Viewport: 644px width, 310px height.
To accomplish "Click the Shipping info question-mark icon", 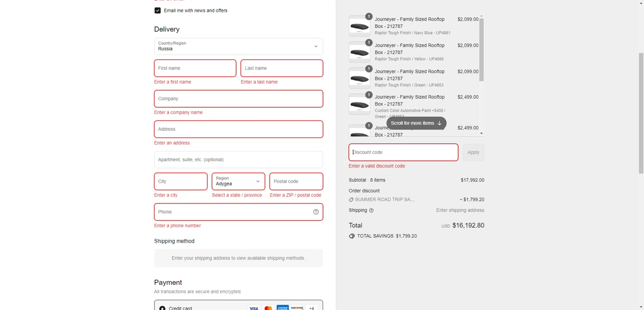I will (x=371, y=211).
